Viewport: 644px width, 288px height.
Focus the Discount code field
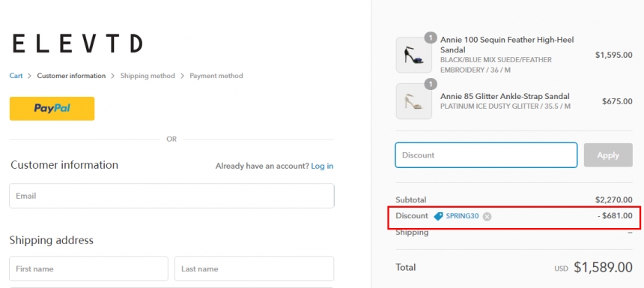pos(486,155)
